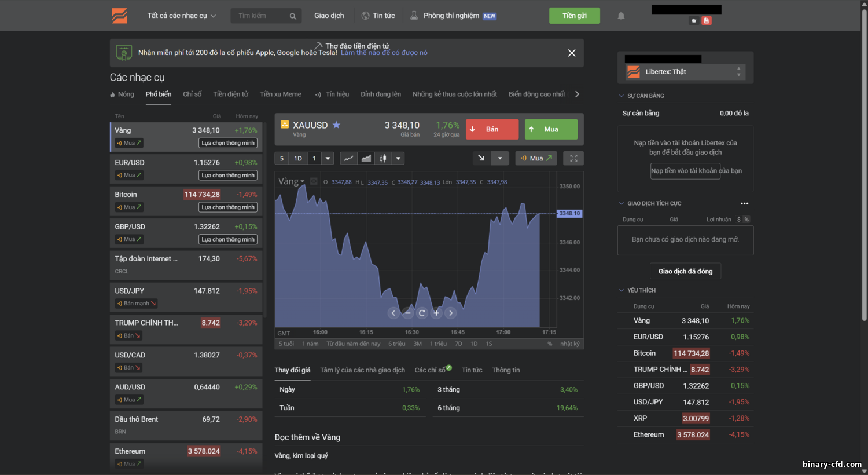Open the Tất cả các nhạc cụ dropdown
This screenshot has height=475, width=868.
181,16
